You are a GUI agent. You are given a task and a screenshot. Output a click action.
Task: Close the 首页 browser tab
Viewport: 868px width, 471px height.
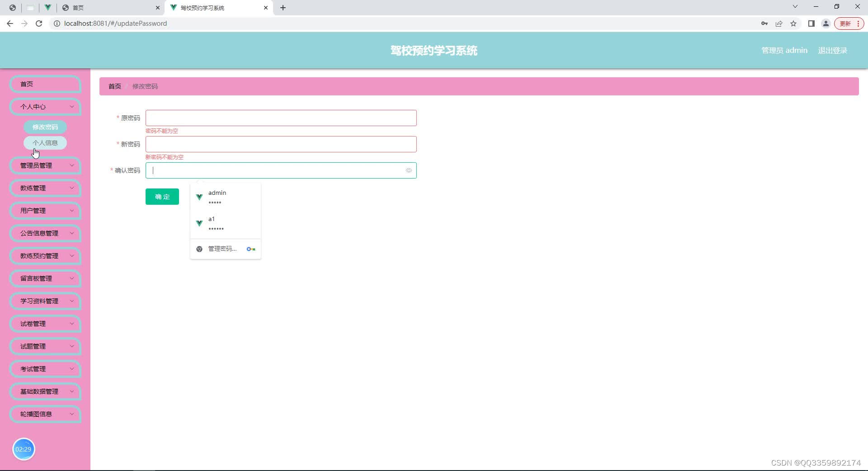pos(157,8)
